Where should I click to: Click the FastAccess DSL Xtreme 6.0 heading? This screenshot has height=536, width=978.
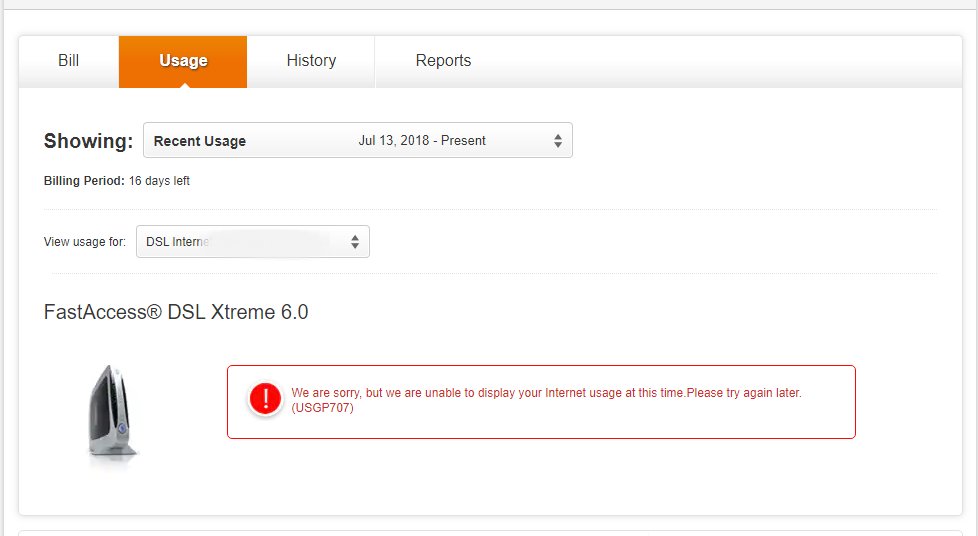(x=176, y=311)
